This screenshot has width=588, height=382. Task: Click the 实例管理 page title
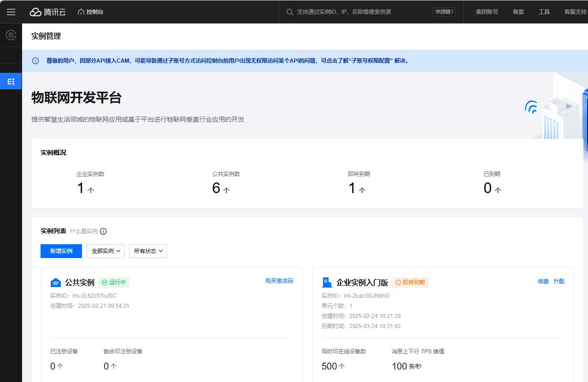click(46, 36)
